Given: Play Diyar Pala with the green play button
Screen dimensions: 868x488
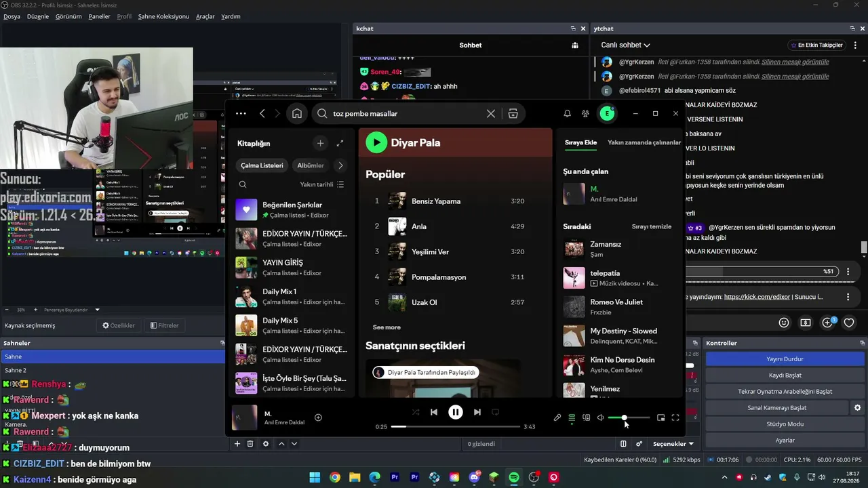Looking at the screenshot, I should [x=376, y=142].
